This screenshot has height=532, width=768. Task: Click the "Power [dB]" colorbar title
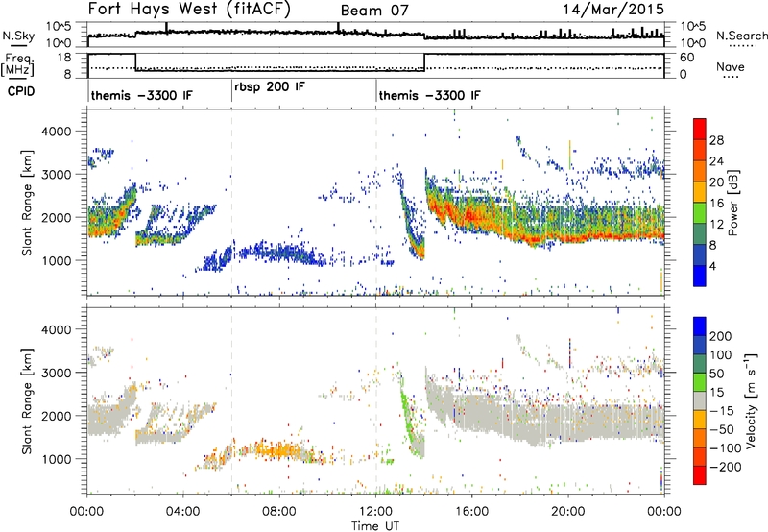pyautogui.click(x=732, y=203)
